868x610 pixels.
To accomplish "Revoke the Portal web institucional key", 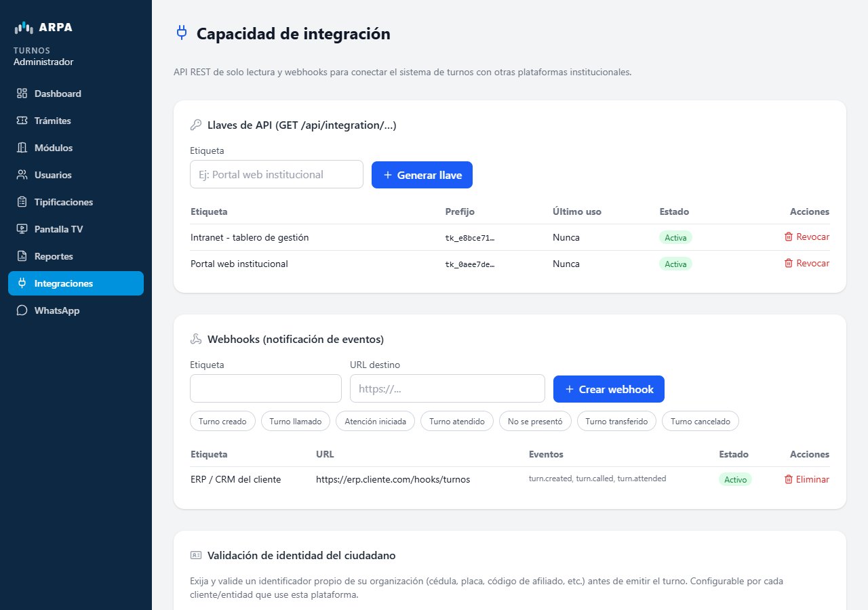I will point(806,263).
